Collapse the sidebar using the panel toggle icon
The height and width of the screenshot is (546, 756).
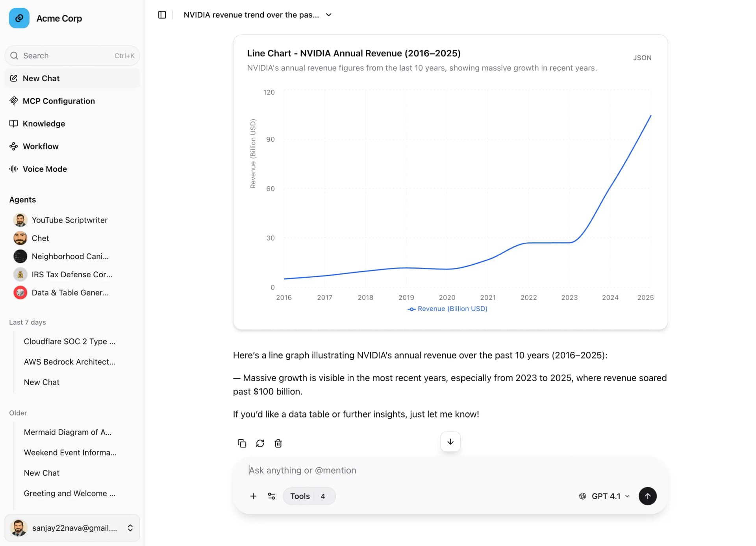(x=161, y=15)
